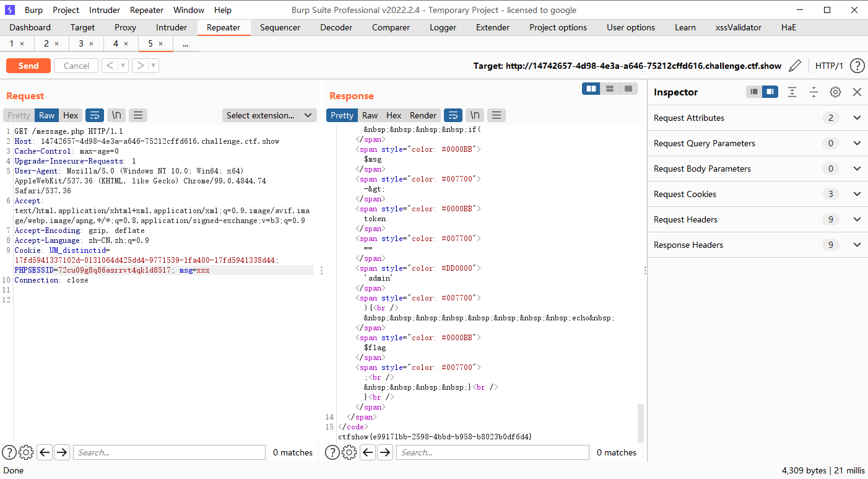The image size is (868, 479).
Task: Open help icon below Response panel
Action: 332,452
